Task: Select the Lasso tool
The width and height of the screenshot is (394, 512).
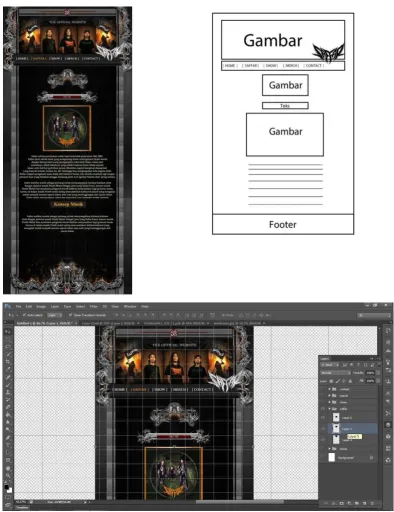Action: [x=8, y=346]
